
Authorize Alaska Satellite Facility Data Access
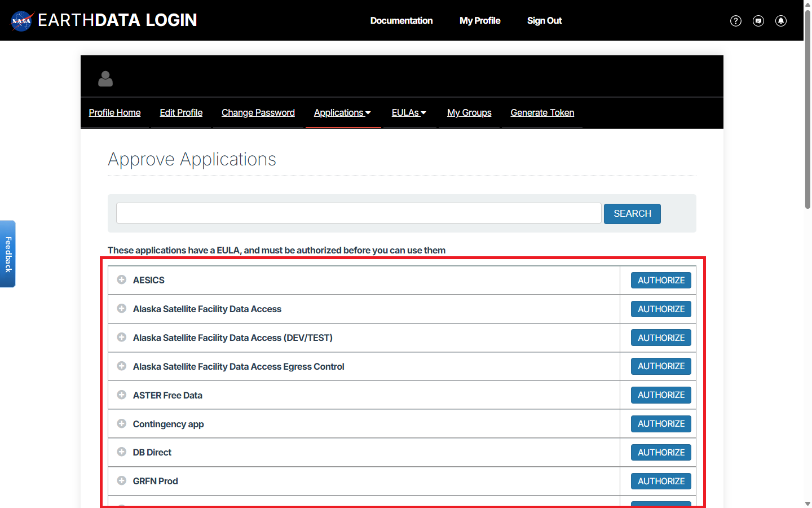pos(661,309)
